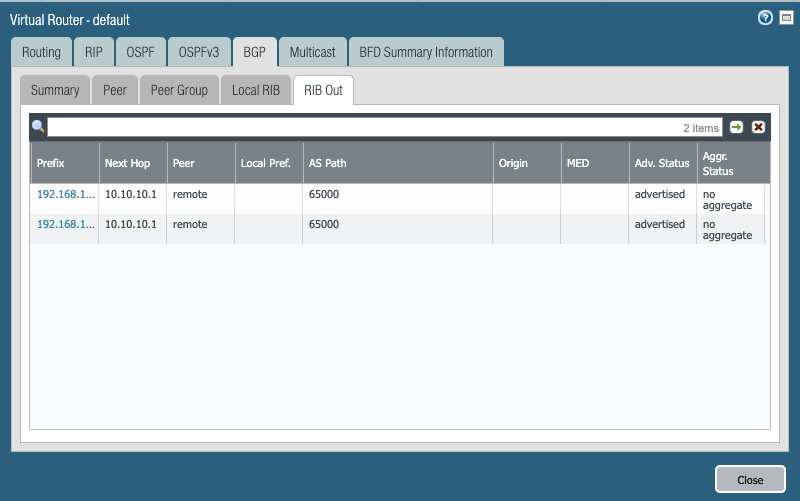Screen dimensions: 800x501
Task: Open the first 192.168.1 prefix link
Action: pyautogui.click(x=65, y=194)
